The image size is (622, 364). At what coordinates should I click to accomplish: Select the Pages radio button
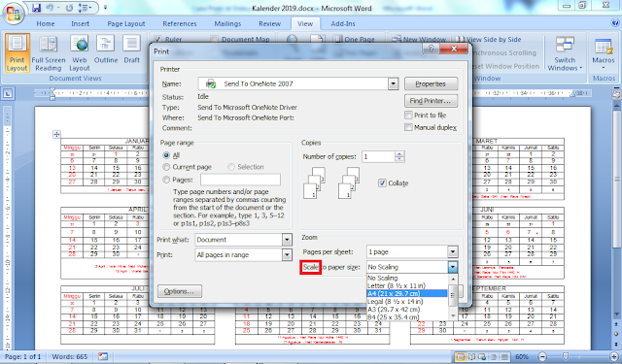[x=166, y=180]
